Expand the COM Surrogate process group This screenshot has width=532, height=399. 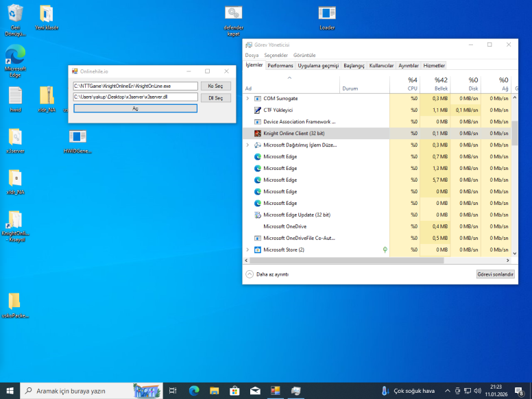click(x=247, y=99)
